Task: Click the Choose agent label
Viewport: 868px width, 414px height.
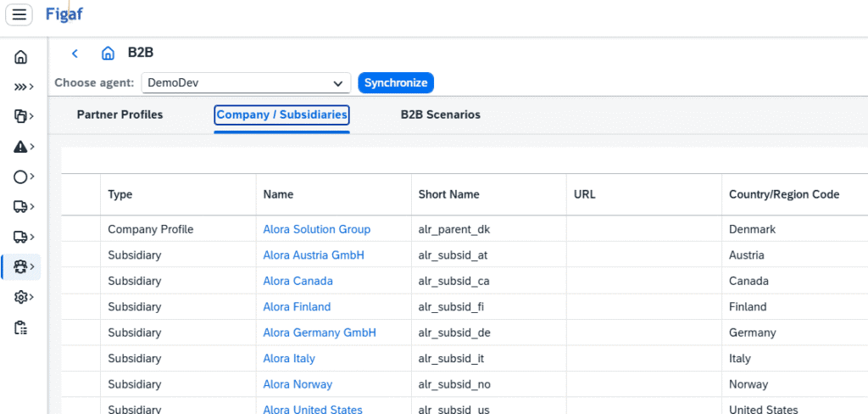Action: coord(94,82)
